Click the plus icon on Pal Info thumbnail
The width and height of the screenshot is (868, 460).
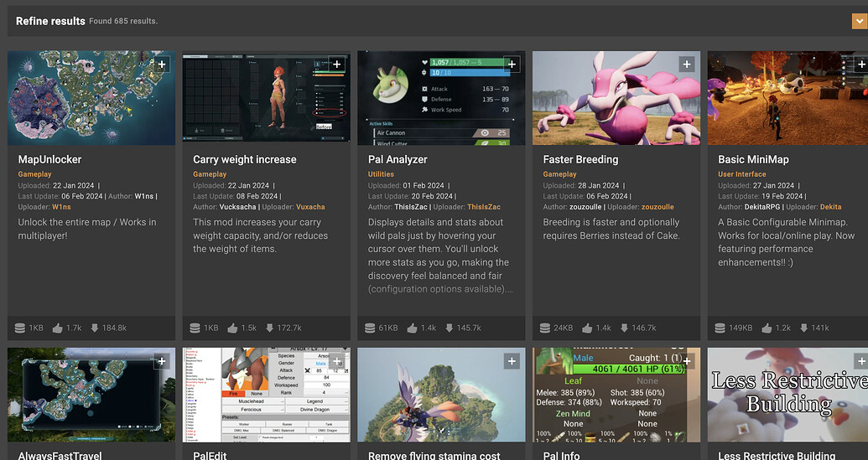click(686, 361)
